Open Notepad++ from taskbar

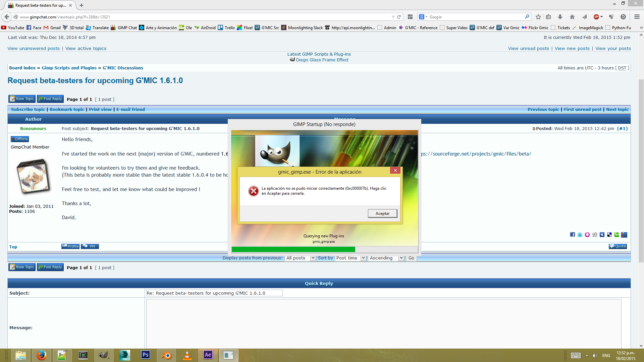point(62,355)
